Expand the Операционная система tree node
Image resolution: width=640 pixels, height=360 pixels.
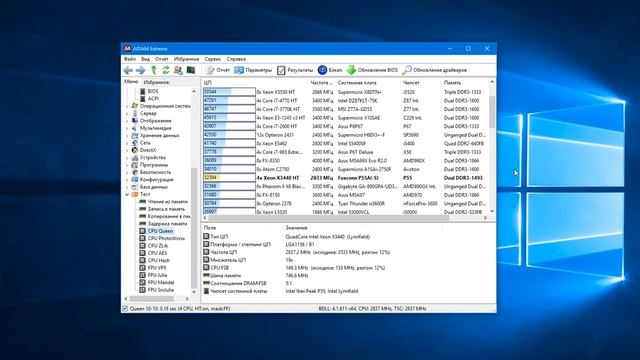pos(127,106)
